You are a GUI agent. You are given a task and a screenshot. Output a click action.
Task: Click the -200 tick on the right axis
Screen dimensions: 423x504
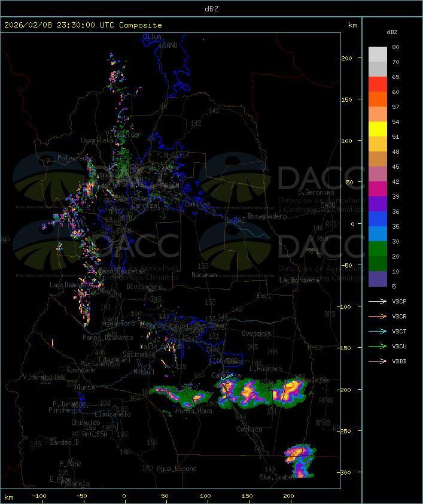pos(344,390)
